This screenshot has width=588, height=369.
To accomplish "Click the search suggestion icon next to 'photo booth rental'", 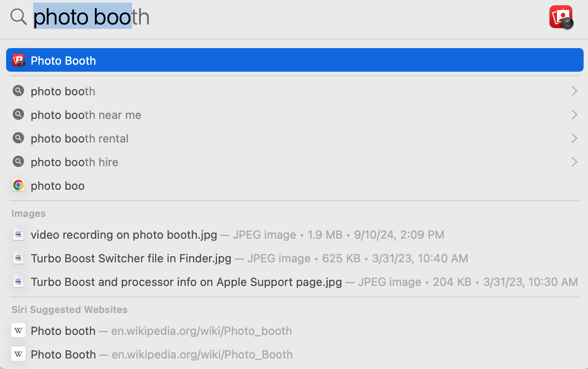I will [x=18, y=138].
